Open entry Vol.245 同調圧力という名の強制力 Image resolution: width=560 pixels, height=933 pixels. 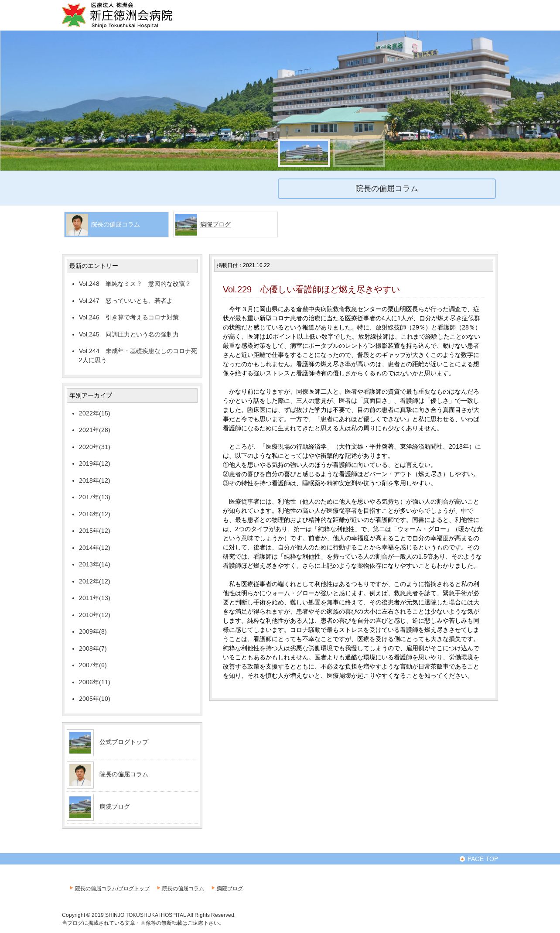(x=129, y=335)
